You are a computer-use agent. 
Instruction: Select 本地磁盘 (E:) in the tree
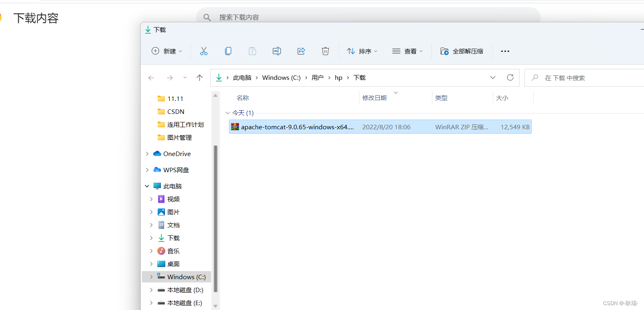[184, 303]
